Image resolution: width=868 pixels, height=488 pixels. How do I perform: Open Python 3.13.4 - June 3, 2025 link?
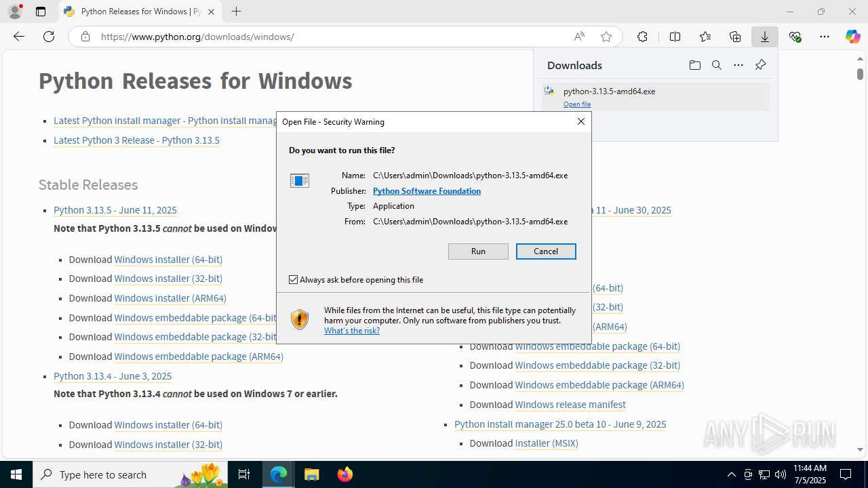coord(113,376)
